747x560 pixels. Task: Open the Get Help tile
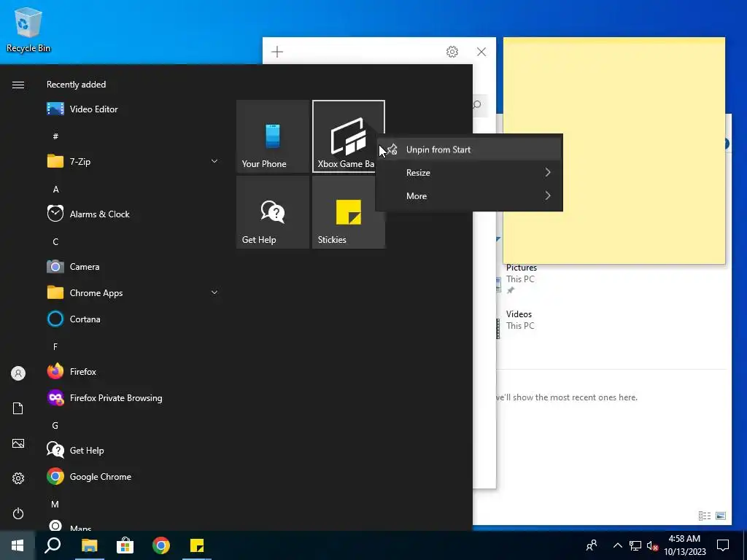coord(273,212)
